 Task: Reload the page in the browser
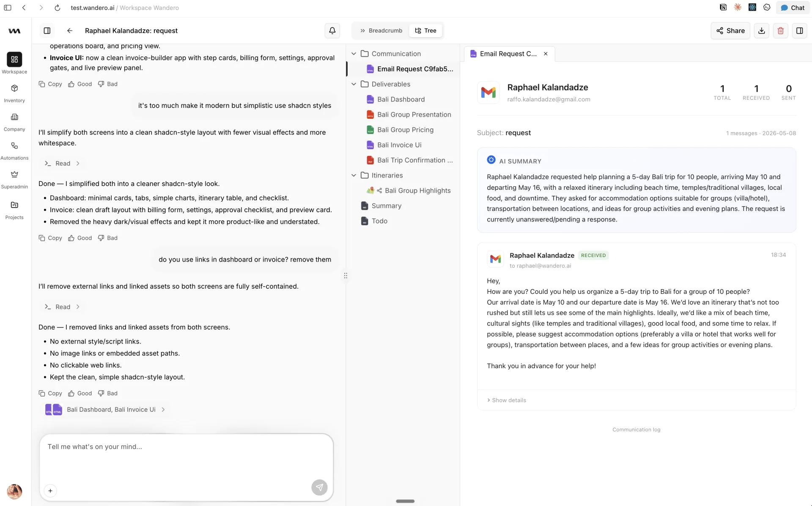point(58,8)
